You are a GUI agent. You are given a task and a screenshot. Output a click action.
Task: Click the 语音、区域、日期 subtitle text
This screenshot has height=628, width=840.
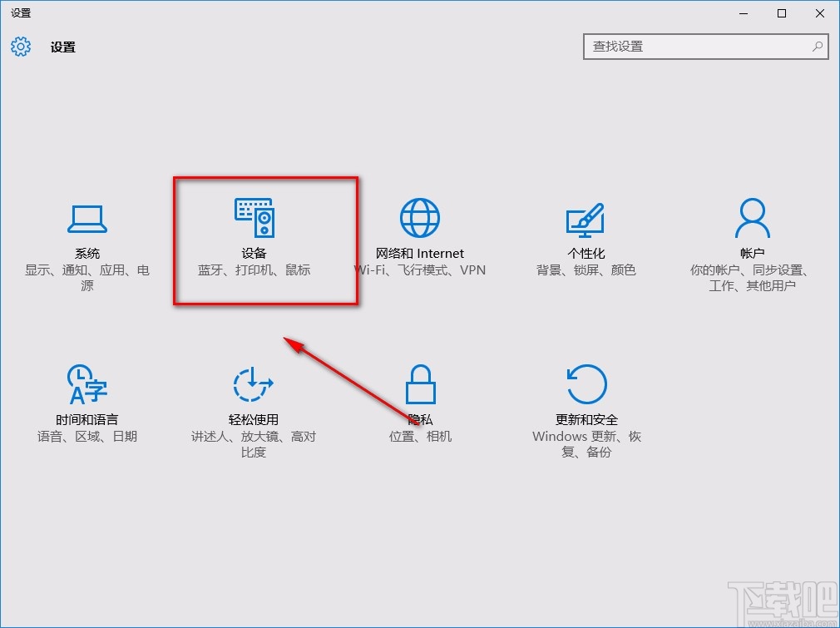tap(86, 436)
